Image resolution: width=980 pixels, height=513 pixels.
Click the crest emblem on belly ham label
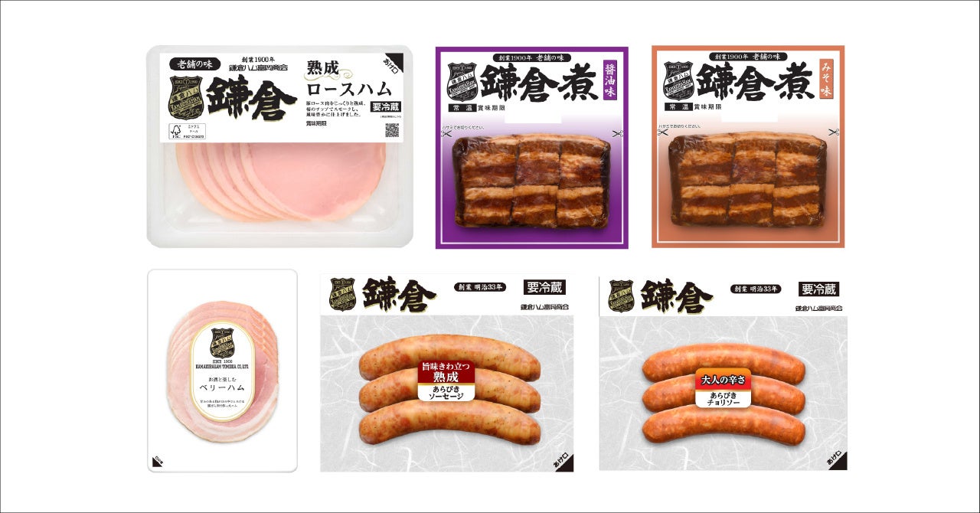tap(222, 343)
